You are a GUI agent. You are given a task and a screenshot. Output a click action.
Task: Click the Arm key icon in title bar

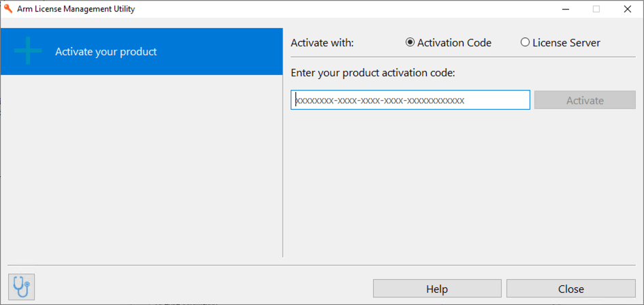[x=8, y=10]
